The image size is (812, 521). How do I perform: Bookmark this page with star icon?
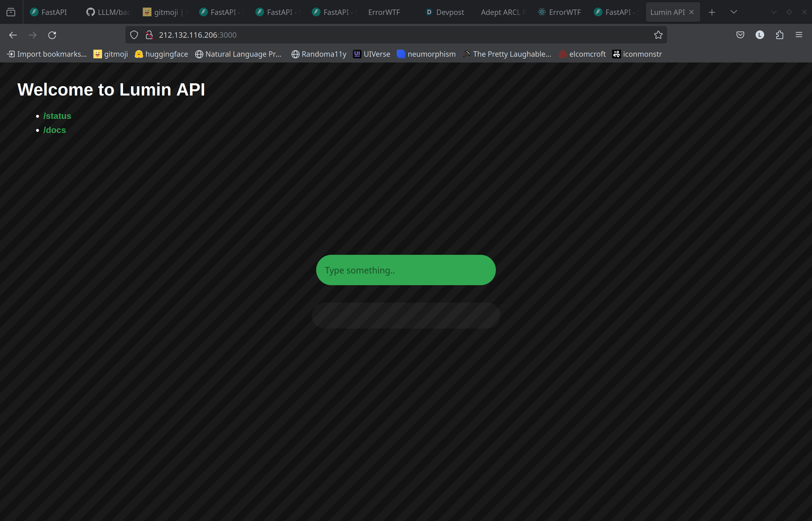[658, 35]
